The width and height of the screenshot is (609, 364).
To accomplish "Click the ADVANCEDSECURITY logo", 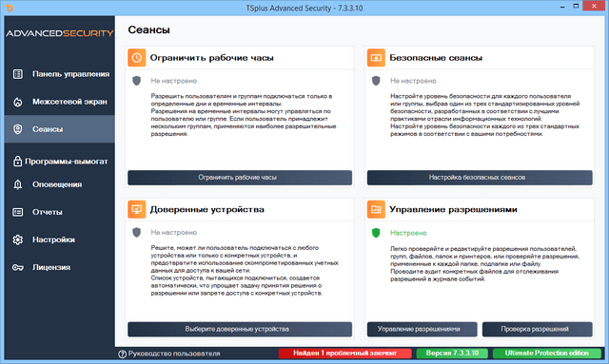I will coord(60,33).
